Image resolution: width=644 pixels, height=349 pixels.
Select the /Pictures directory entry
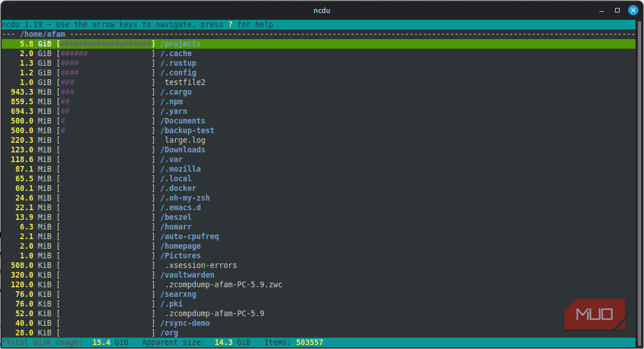(181, 256)
